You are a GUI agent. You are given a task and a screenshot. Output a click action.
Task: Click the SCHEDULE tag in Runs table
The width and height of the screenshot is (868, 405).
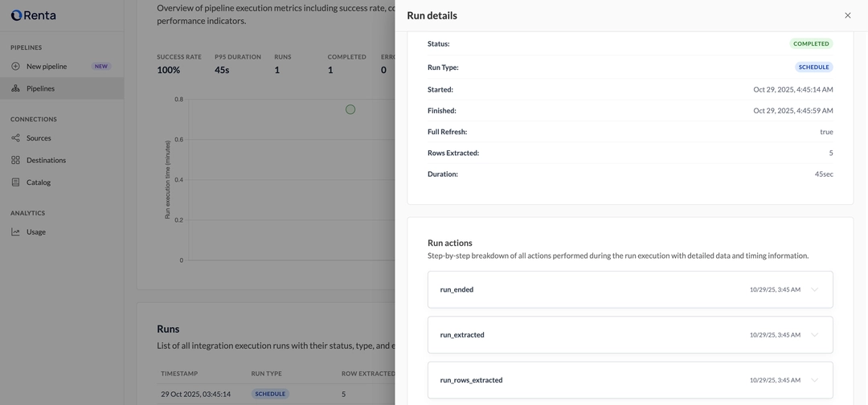click(x=270, y=395)
